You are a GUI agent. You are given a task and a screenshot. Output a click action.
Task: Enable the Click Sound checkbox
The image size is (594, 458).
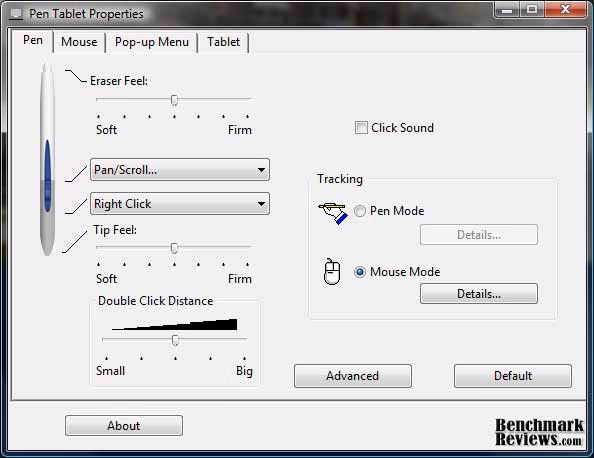coord(361,128)
